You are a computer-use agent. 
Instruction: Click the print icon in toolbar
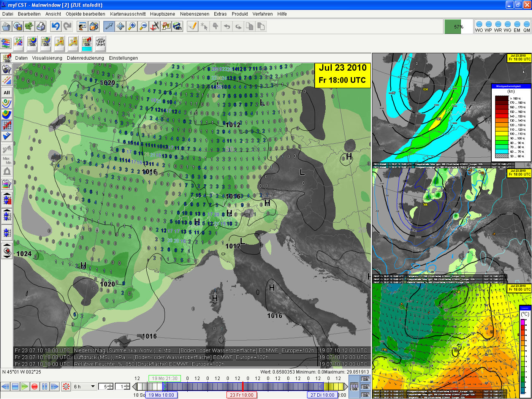point(41,26)
